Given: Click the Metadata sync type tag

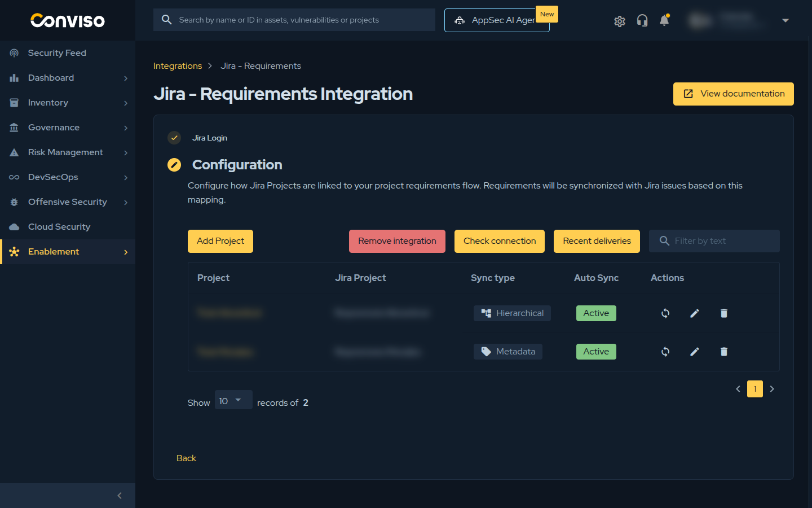Looking at the screenshot, I should 508,352.
